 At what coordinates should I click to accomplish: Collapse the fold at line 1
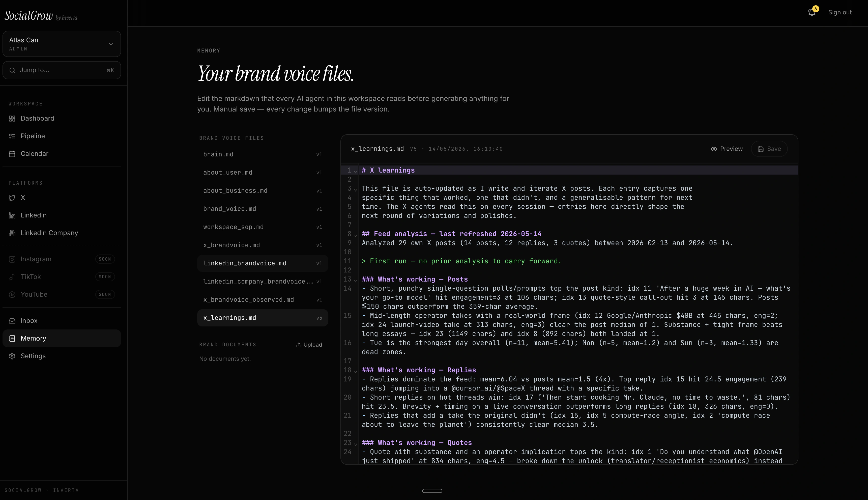click(356, 171)
